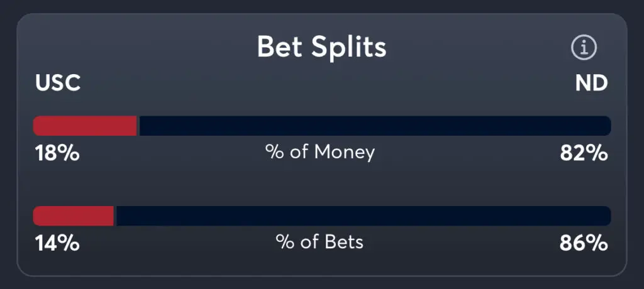Click the right tip of red Bets fill
This screenshot has width=644, height=289.
coord(113,216)
